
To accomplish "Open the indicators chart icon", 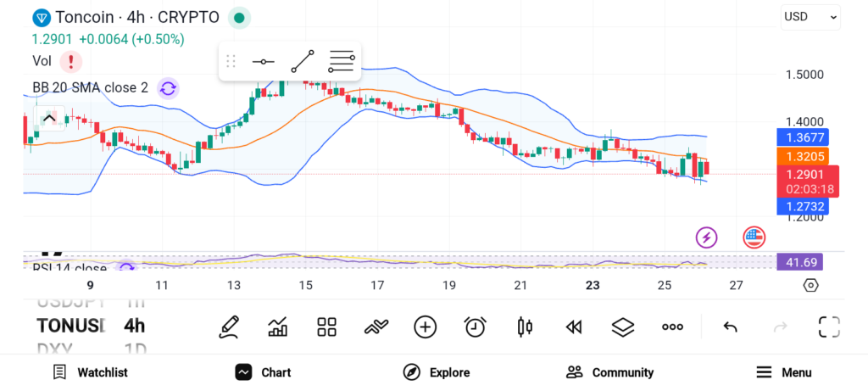I will pyautogui.click(x=277, y=327).
